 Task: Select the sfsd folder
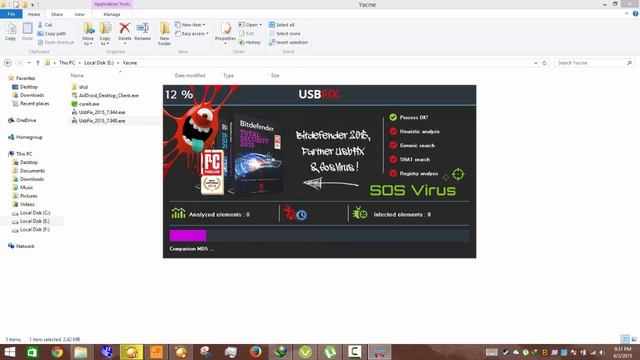click(83, 87)
